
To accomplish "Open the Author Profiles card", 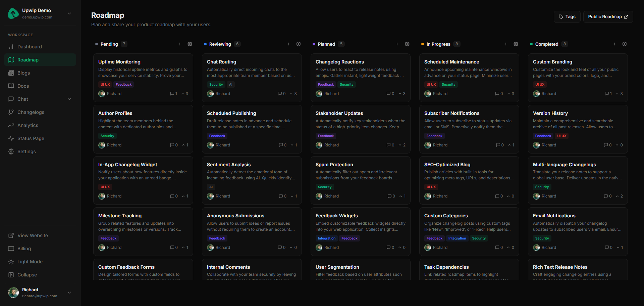I will [143, 129].
